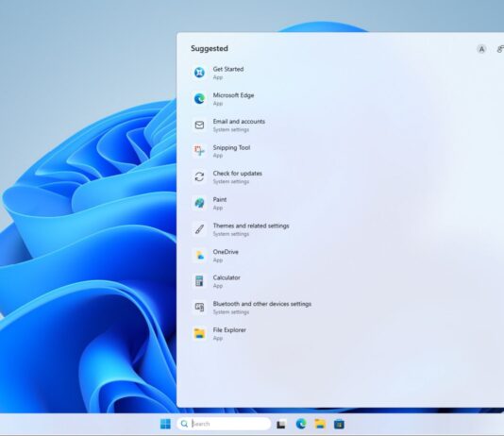
Task: Click the Check for updates refresh icon
Action: pos(199,176)
